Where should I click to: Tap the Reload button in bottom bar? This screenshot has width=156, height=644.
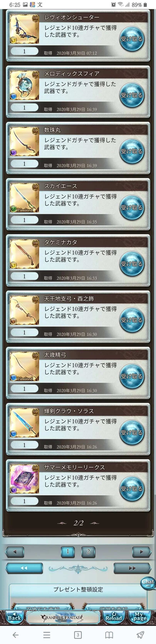coord(114,616)
